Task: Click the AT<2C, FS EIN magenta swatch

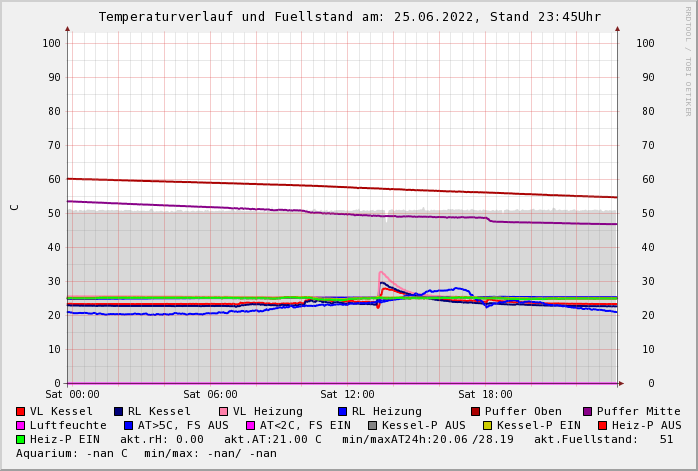Action: (251, 426)
